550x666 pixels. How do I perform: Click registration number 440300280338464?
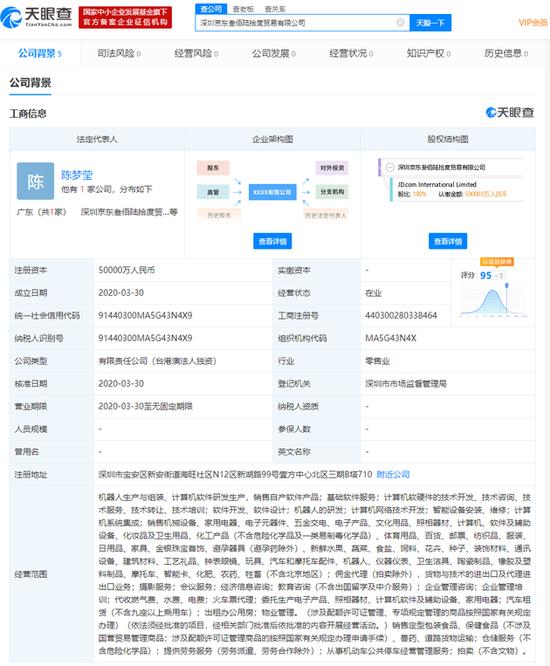tap(401, 316)
